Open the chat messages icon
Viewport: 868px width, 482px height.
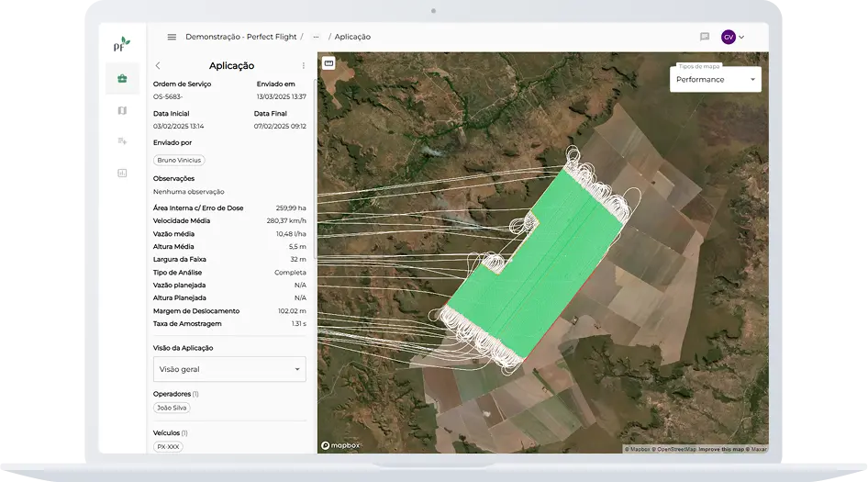[704, 37]
